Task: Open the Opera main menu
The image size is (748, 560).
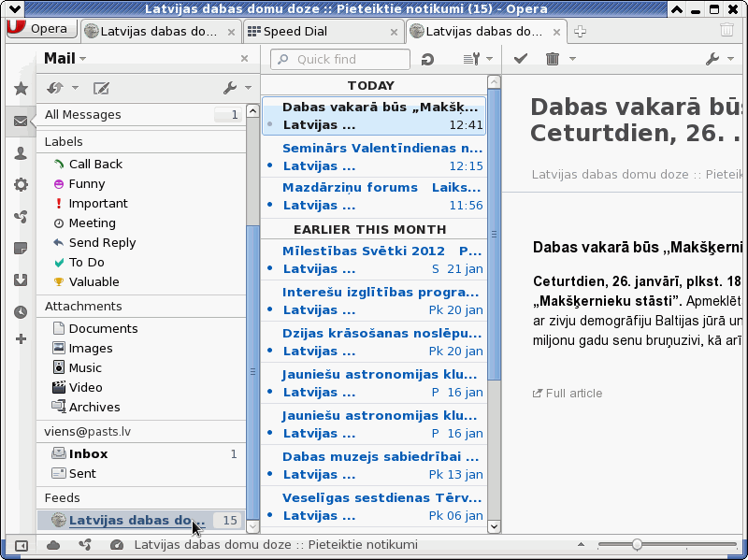Action: 42,28
